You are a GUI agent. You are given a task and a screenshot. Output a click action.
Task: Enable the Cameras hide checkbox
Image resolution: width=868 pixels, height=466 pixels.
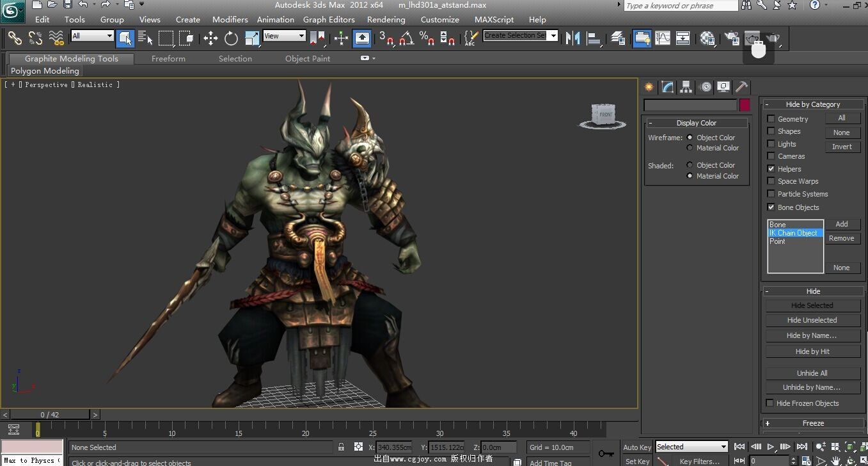[771, 156]
